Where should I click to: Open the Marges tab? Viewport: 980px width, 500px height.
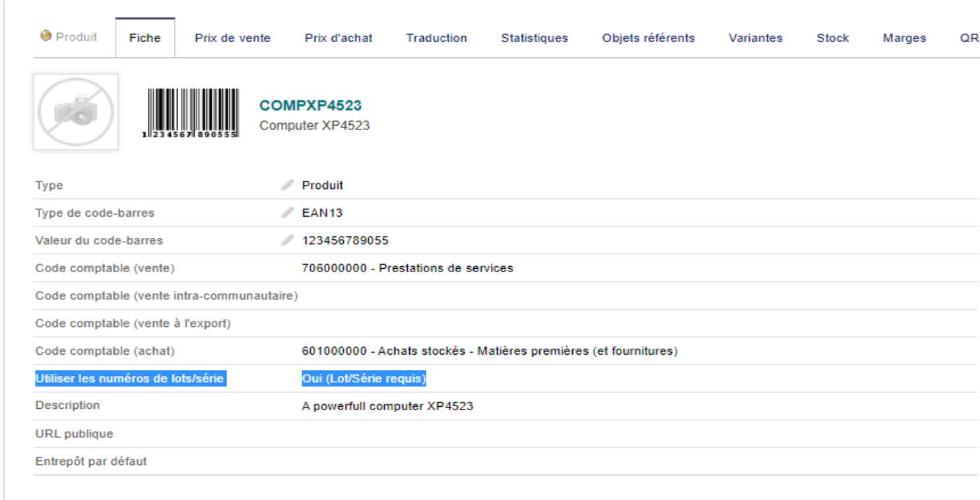[x=904, y=38]
